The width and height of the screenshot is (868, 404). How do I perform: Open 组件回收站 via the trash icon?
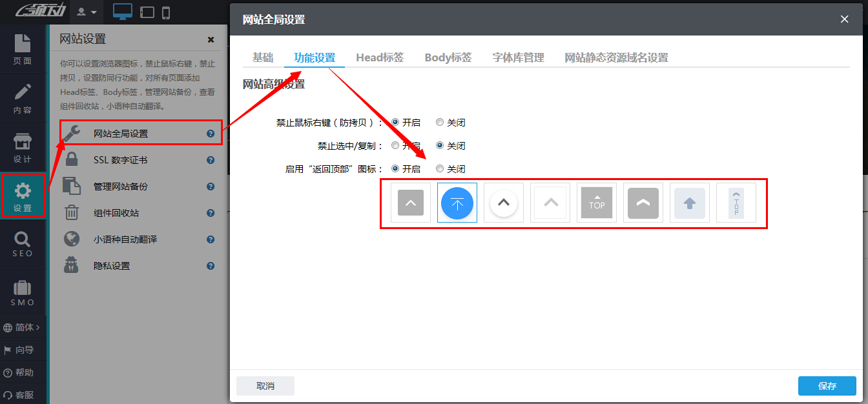[71, 212]
